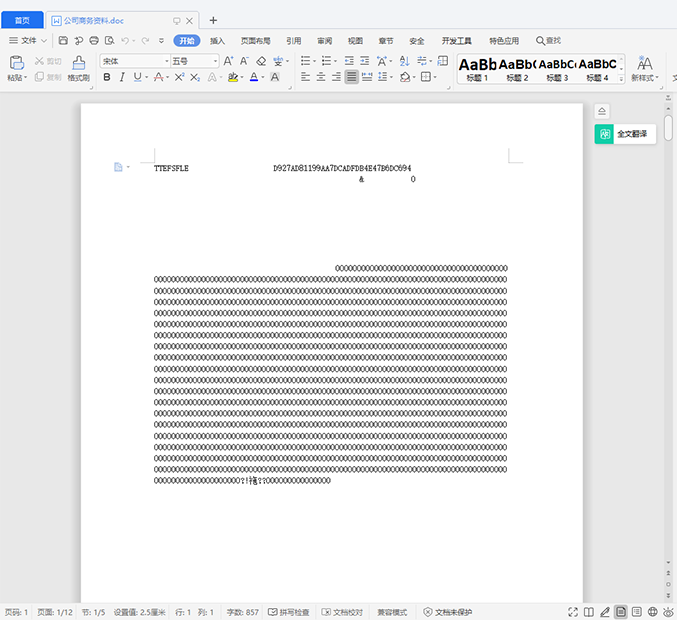Viewport: 677px width, 620px height.
Task: Toggle italic formatting
Action: (x=122, y=77)
